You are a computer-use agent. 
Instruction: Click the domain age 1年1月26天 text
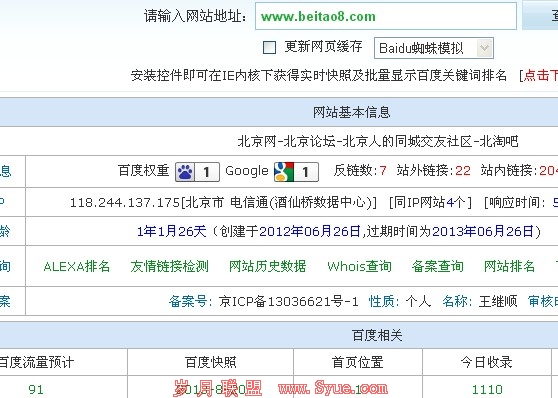click(x=172, y=232)
